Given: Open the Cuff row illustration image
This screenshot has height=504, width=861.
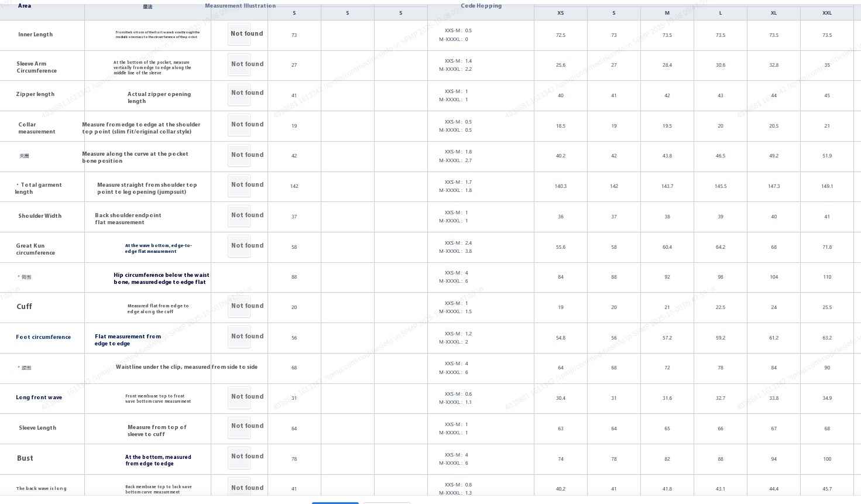Looking at the screenshot, I should [239, 307].
